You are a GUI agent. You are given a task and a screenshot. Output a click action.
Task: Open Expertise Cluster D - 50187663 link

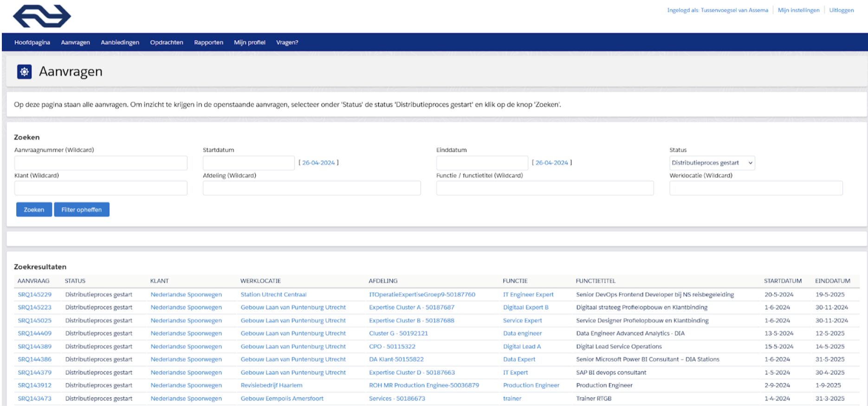pos(412,373)
